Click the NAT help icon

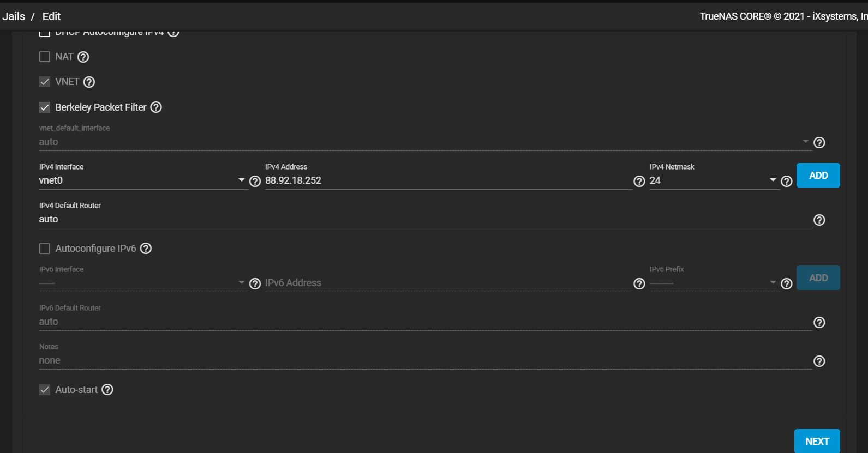point(83,57)
